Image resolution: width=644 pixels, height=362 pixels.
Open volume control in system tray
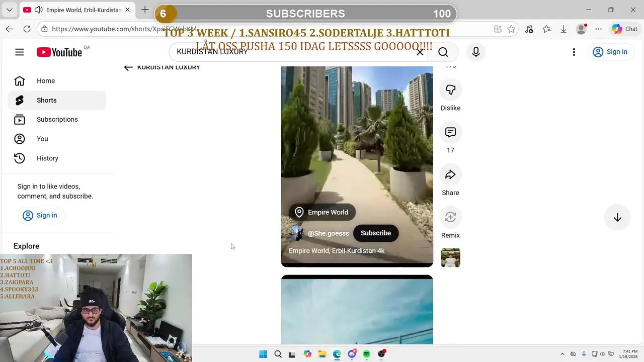tap(602, 354)
